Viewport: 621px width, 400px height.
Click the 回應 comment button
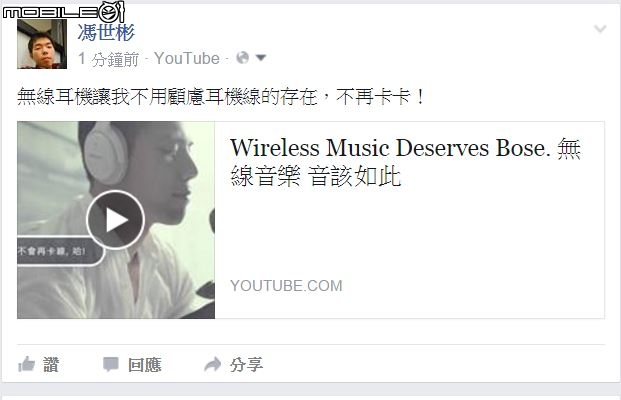click(x=145, y=365)
